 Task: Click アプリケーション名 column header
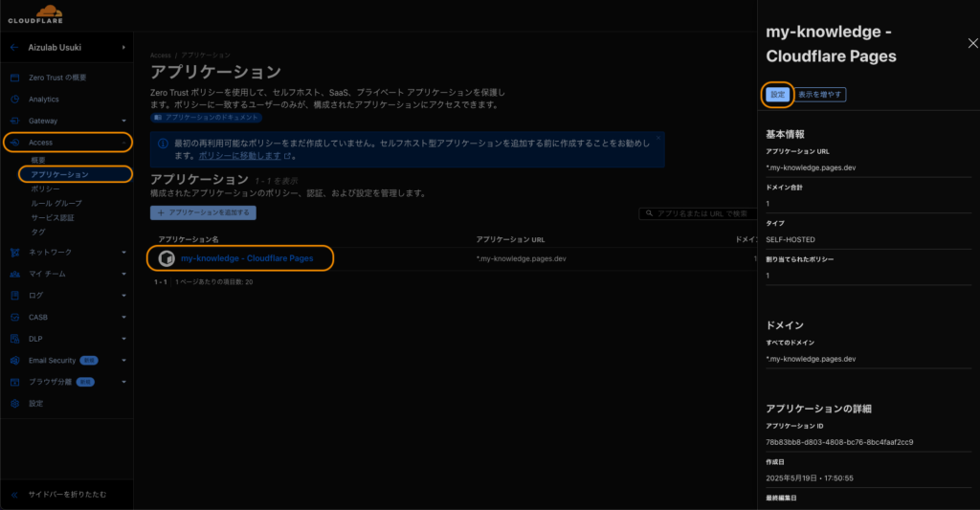pyautogui.click(x=189, y=239)
